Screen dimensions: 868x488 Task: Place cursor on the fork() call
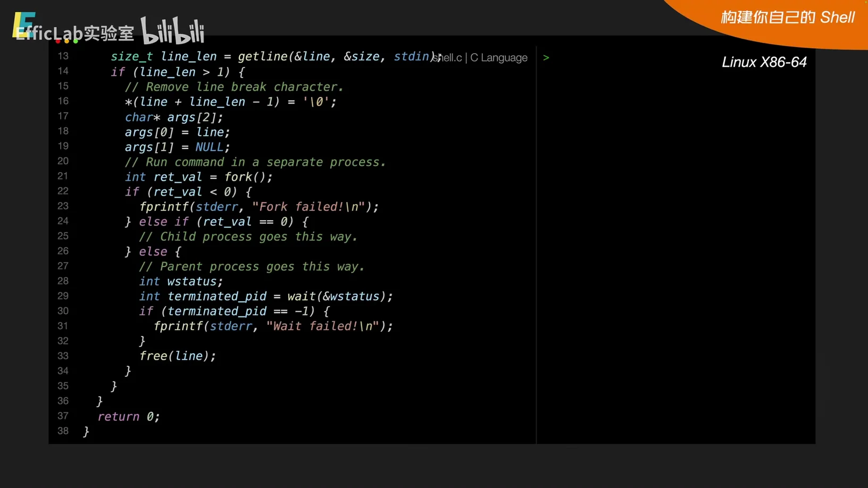point(248,177)
